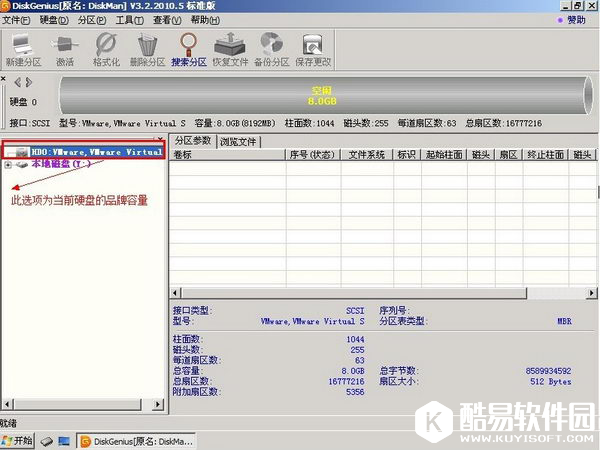This screenshot has width=600, height=450.
Task: Open the 分区(P) menu
Action: coord(91,20)
